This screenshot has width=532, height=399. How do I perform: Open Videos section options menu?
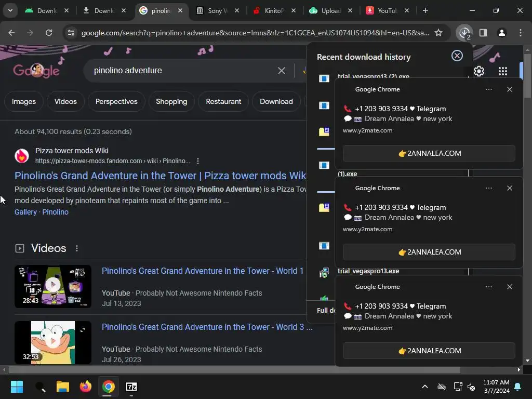click(77, 248)
